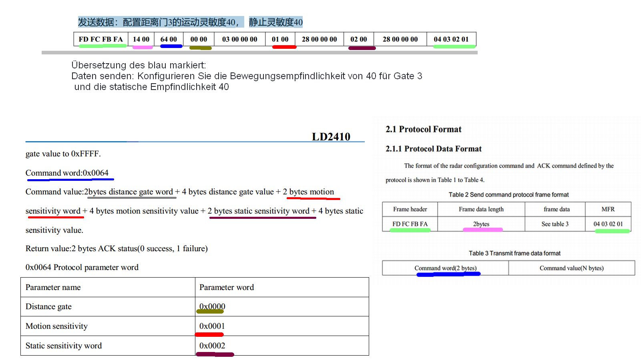Click the '03 00 00 00' gate value cell
641x364 pixels.
tap(239, 39)
